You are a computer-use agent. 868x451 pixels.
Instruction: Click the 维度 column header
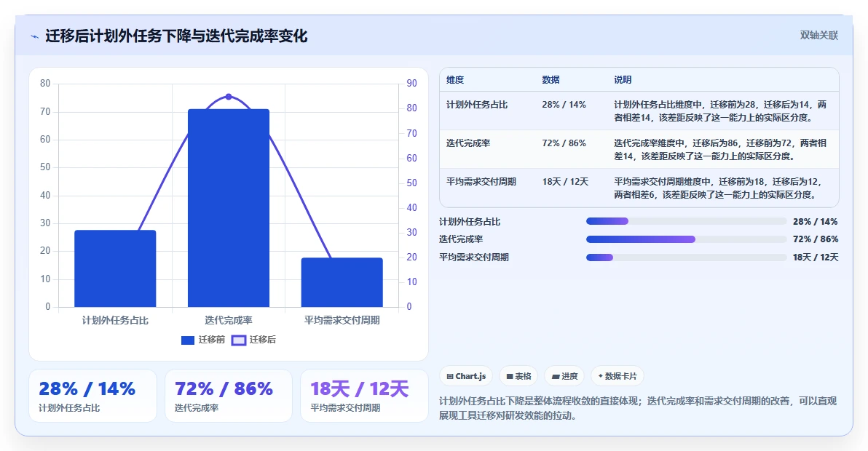455,80
